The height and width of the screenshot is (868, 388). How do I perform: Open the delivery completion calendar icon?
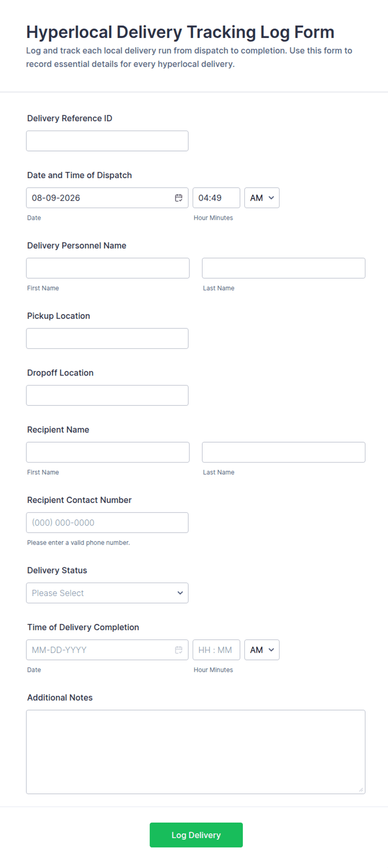coord(179,650)
